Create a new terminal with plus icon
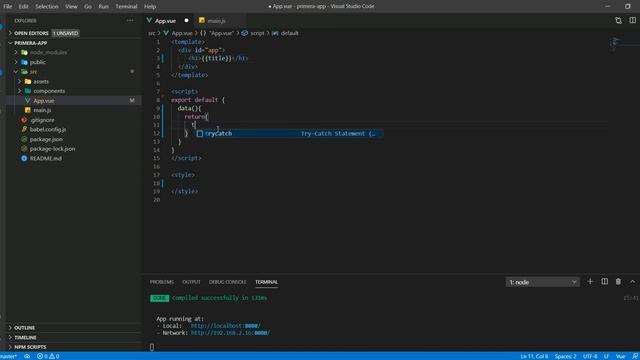Screen dimensions: 640x360 (590, 282)
